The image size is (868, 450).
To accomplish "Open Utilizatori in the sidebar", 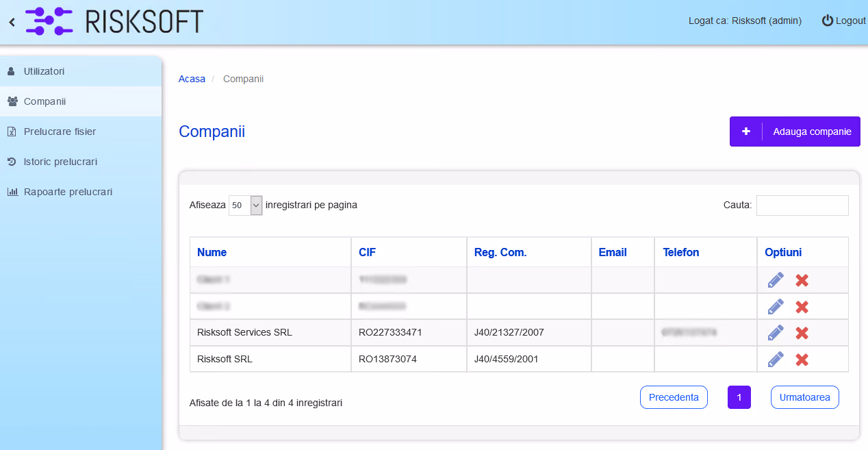I will (81, 71).
